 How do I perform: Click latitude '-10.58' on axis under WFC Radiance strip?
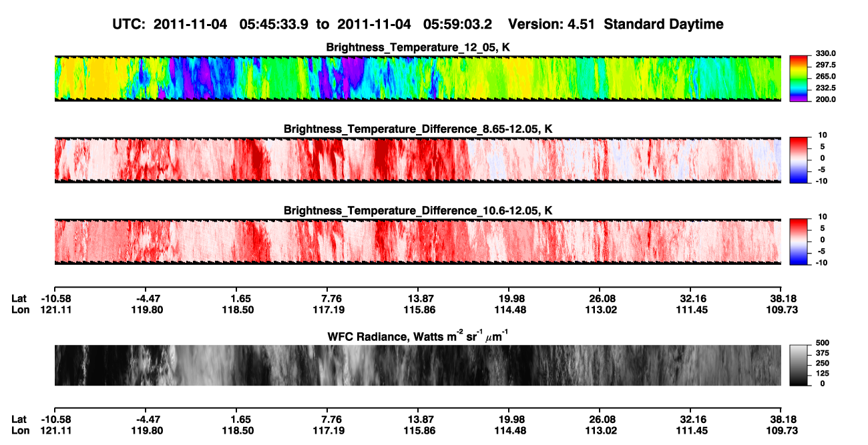click(x=57, y=420)
